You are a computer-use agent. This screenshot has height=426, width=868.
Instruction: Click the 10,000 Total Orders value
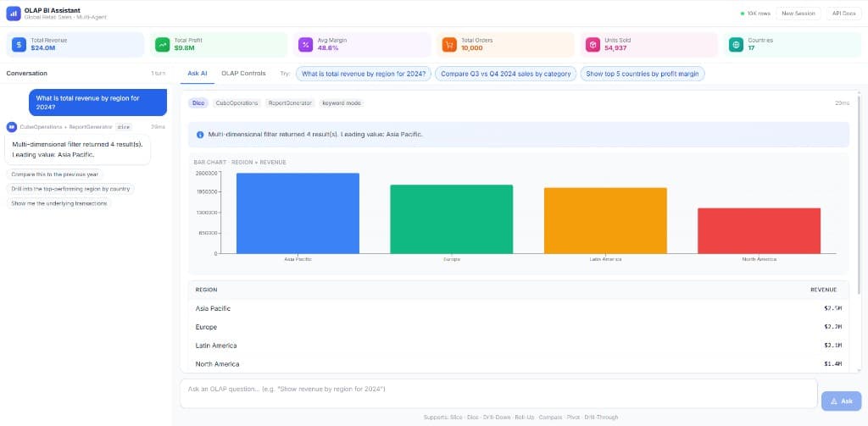click(471, 48)
